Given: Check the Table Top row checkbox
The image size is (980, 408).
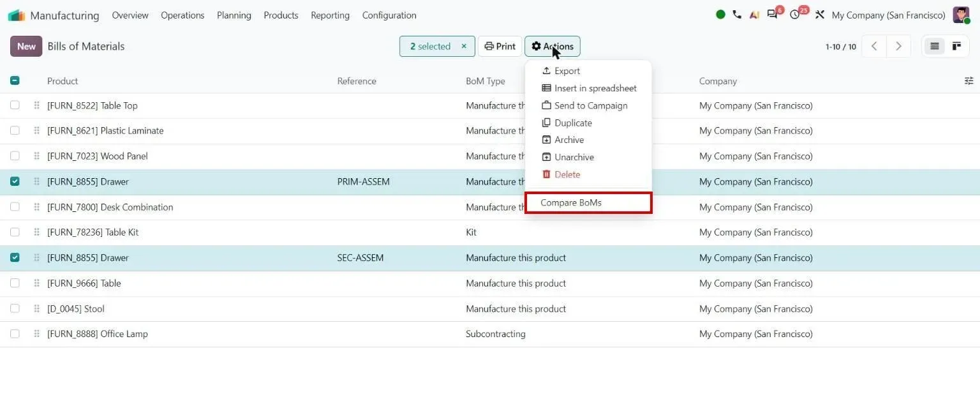Looking at the screenshot, I should (15, 105).
